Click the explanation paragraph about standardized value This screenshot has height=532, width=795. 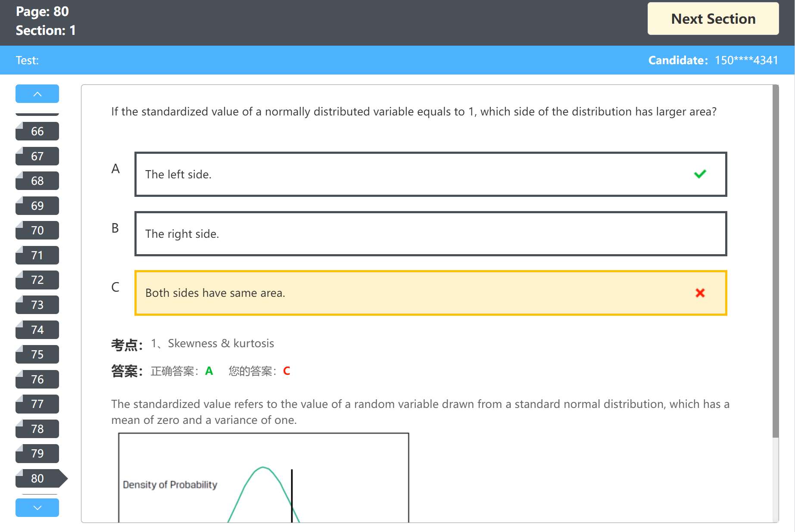tap(420, 412)
